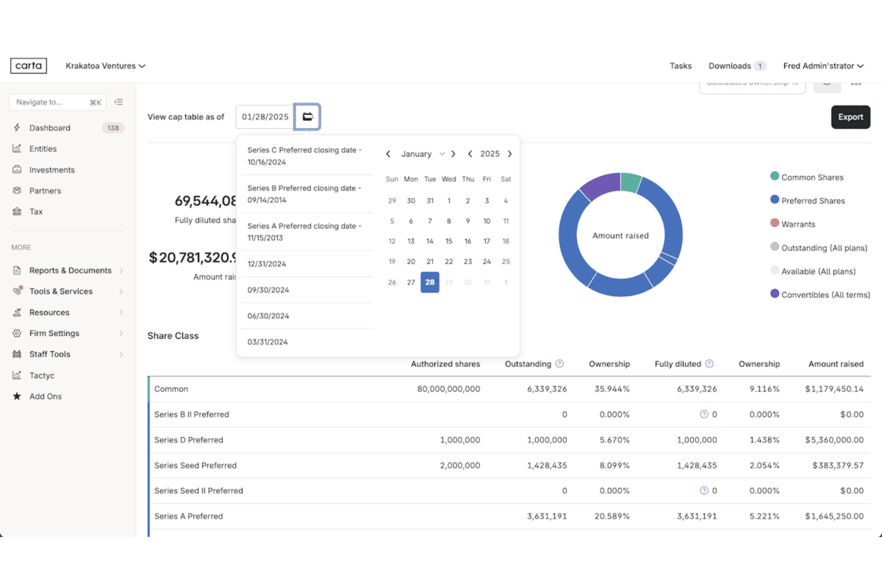
Task: Open the date picker calendar icon
Action: click(308, 117)
